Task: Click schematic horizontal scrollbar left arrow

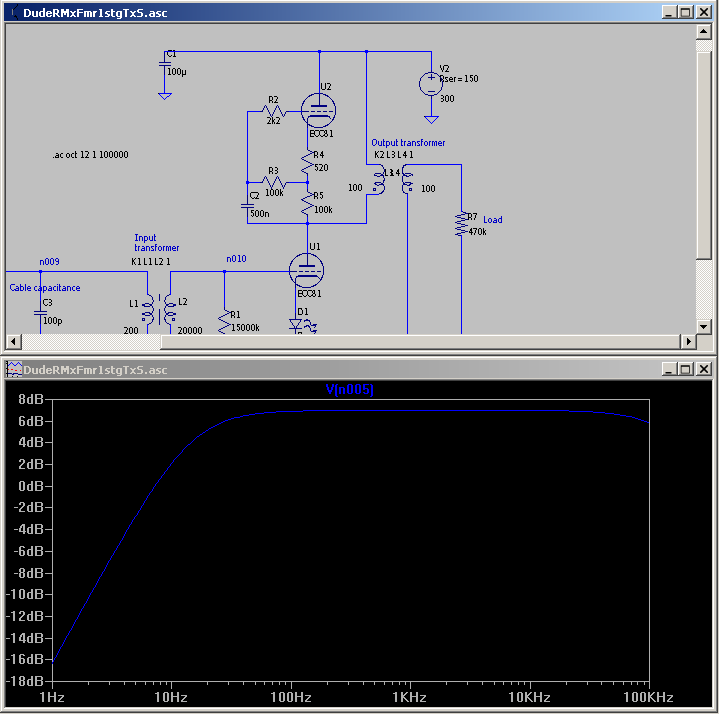Action: pos(13,341)
